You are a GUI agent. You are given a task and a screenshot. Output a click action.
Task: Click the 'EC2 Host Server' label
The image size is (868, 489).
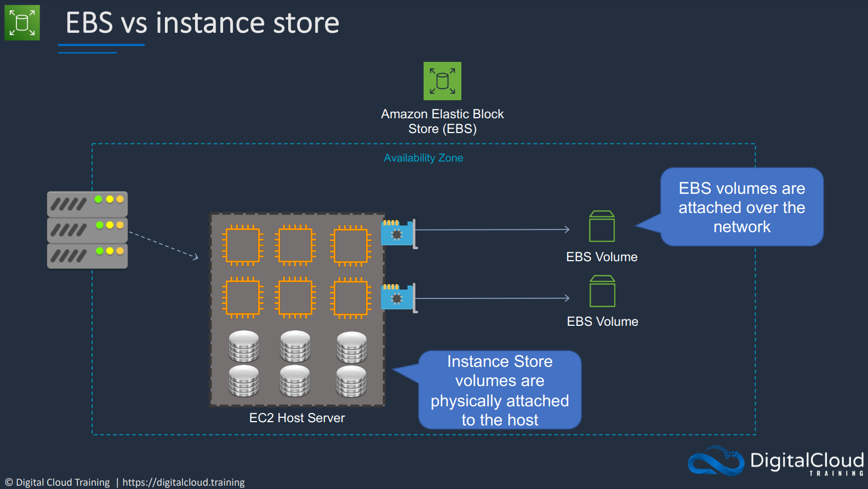[297, 418]
